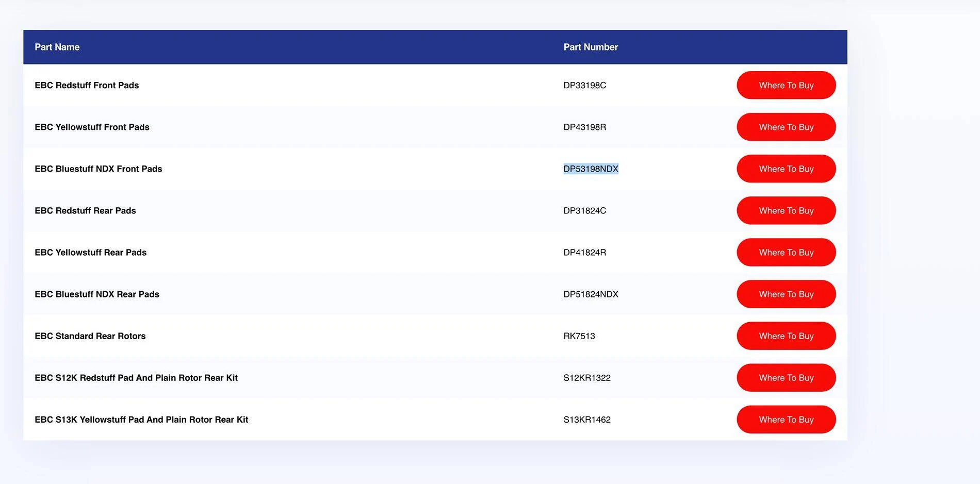
Task: Click Where To Buy for EBC Standard Rear Rotors
Action: 786,336
